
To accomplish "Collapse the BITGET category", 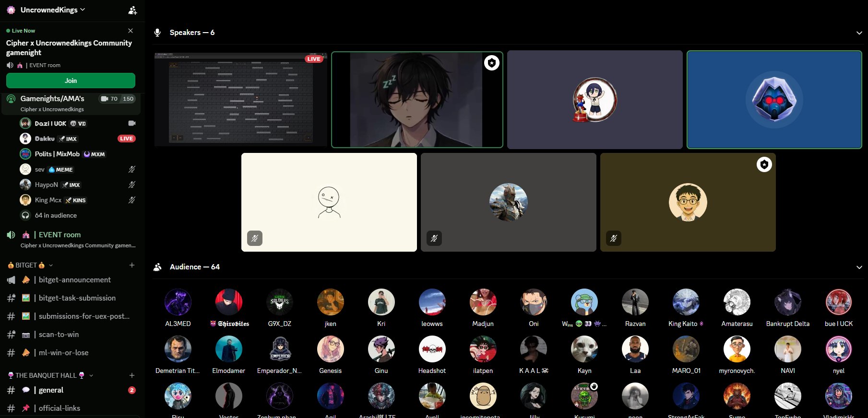I will click(x=30, y=265).
